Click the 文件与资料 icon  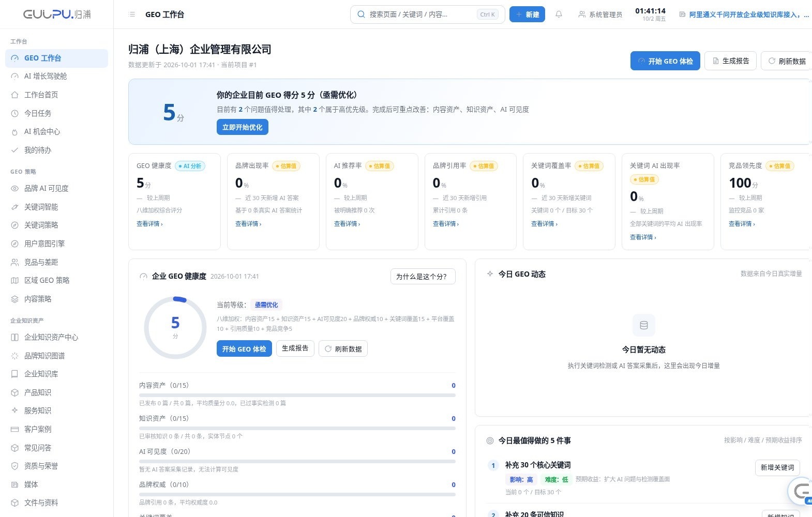tap(14, 503)
